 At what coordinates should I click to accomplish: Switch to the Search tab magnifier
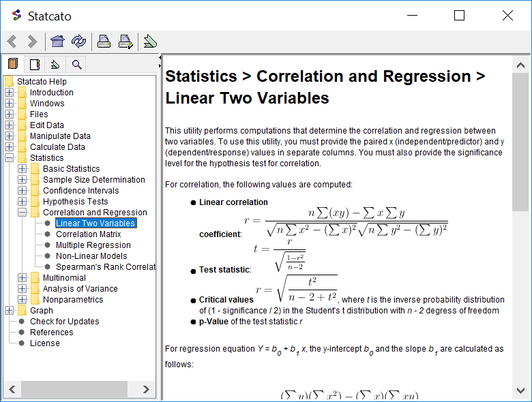(76, 65)
